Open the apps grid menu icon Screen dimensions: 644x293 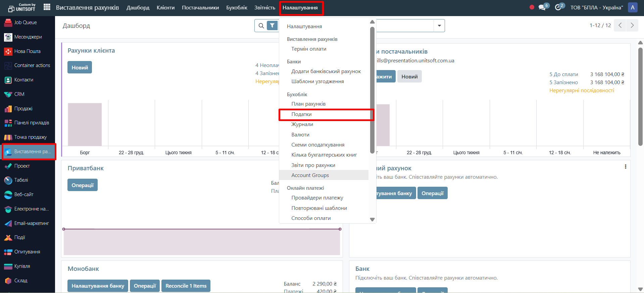(47, 7)
